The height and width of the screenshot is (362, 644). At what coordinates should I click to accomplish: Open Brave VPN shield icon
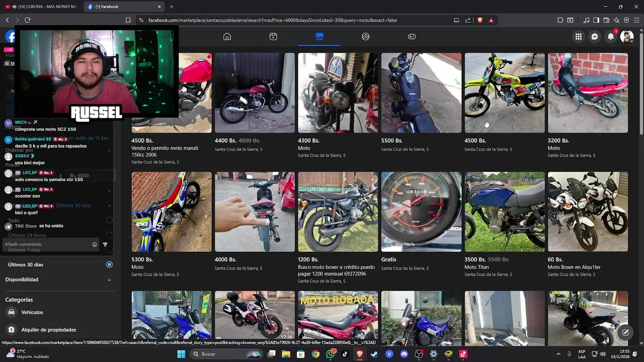(626, 20)
